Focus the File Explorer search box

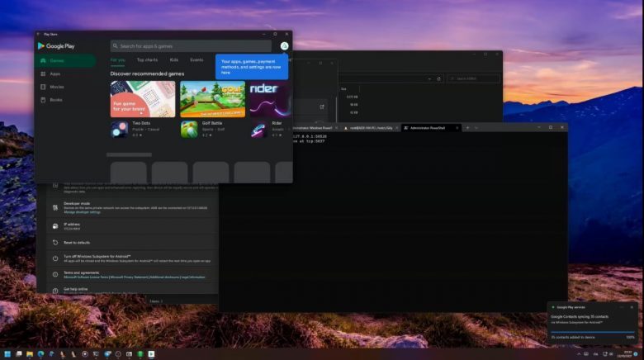[473, 78]
